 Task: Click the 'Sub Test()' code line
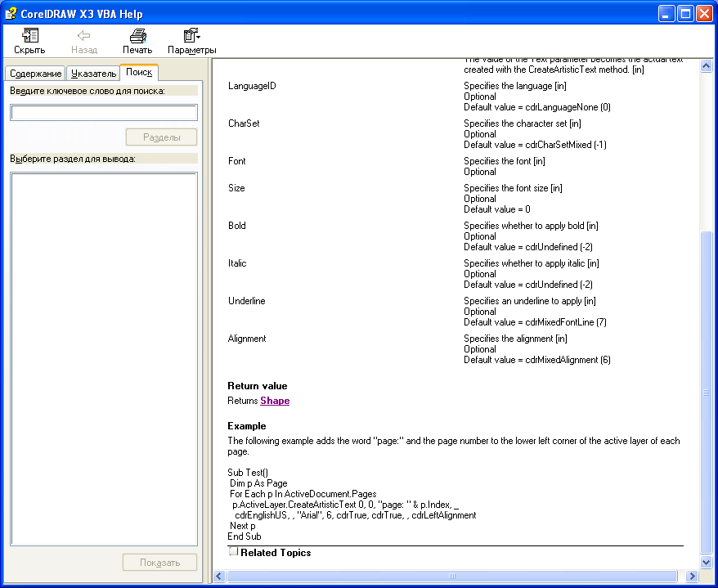[x=248, y=473]
